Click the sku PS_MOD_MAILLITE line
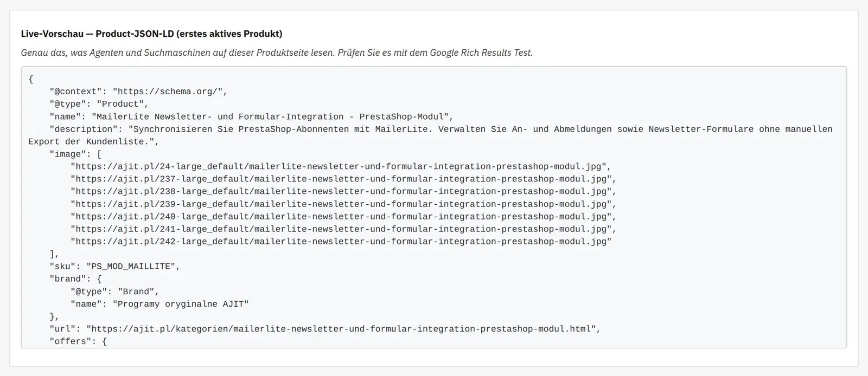The image size is (868, 376). pyautogui.click(x=114, y=266)
